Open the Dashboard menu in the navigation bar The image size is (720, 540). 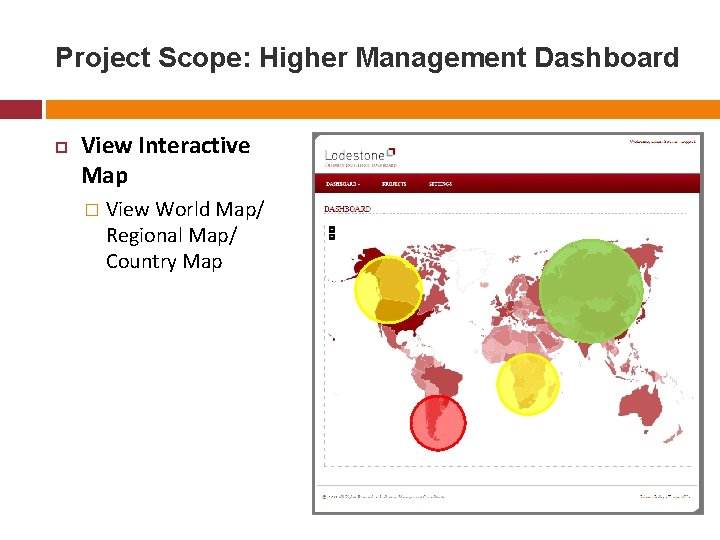[x=343, y=184]
